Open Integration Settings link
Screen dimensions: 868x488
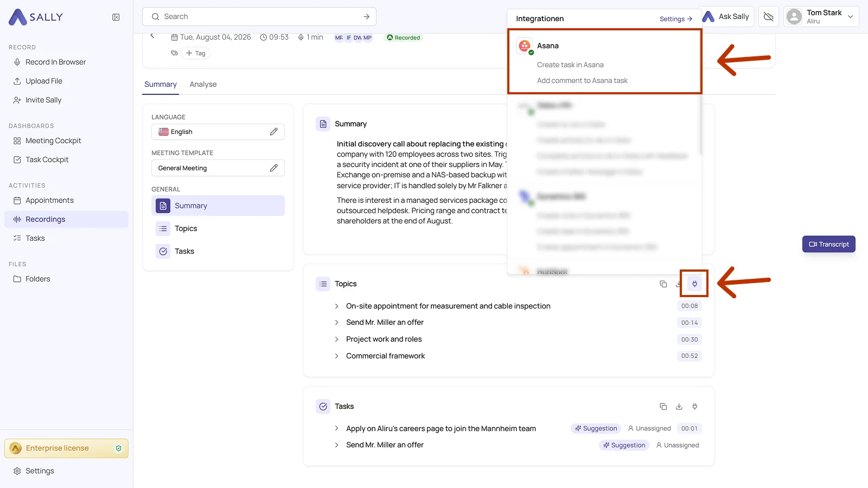(676, 19)
